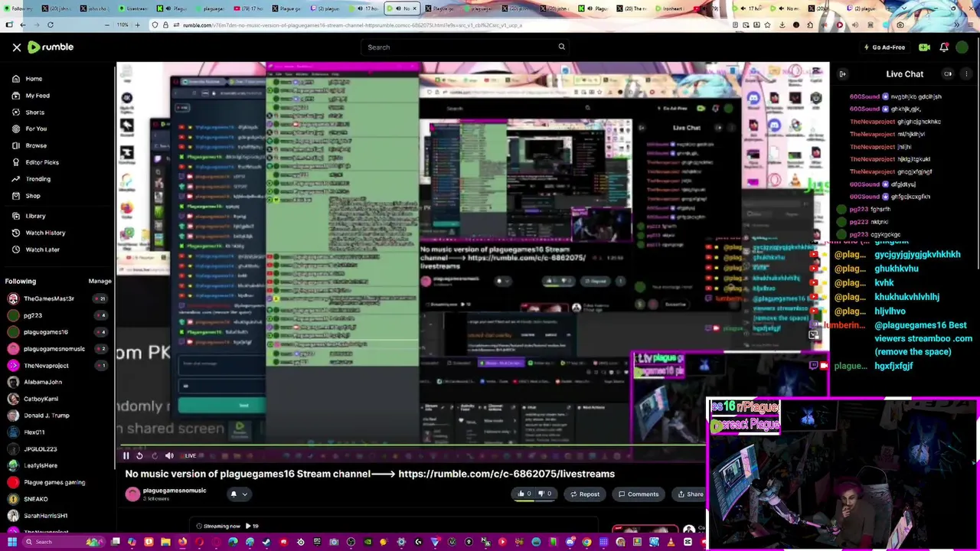Click the Go Ad-Free button

pos(884,47)
